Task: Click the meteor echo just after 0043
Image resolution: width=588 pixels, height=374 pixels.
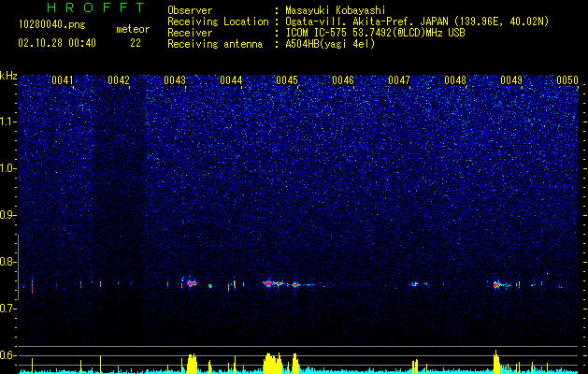Action: [192, 283]
